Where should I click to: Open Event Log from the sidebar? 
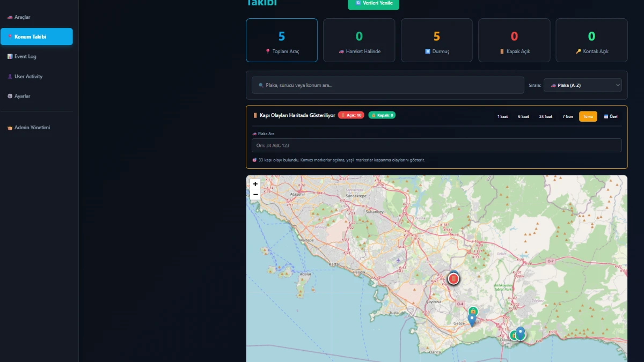pyautogui.click(x=25, y=56)
